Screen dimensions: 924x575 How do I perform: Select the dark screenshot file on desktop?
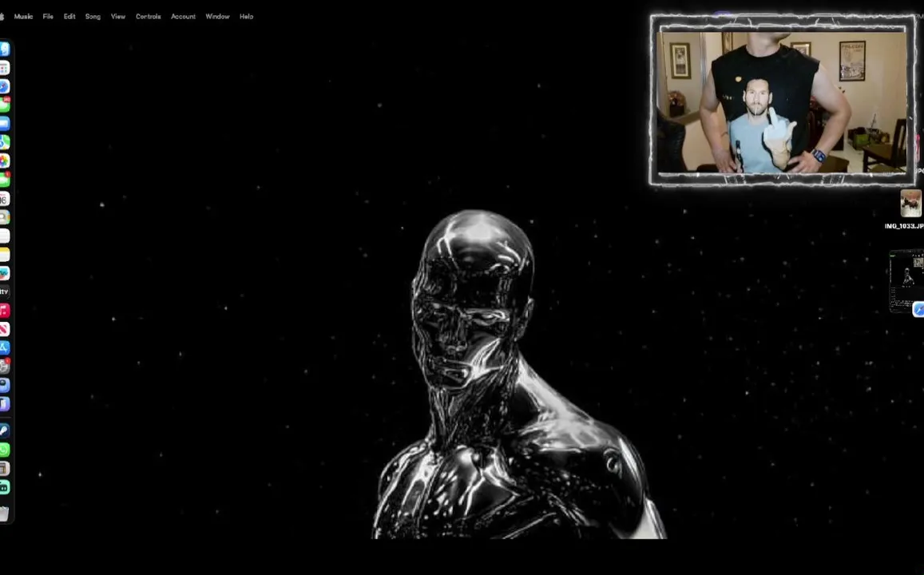tap(906, 281)
